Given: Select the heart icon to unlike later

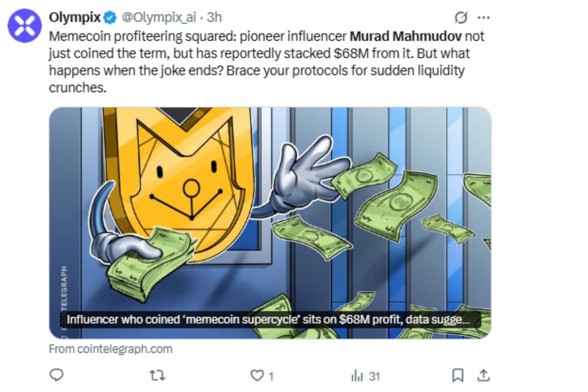Looking at the screenshot, I should coord(257,376).
